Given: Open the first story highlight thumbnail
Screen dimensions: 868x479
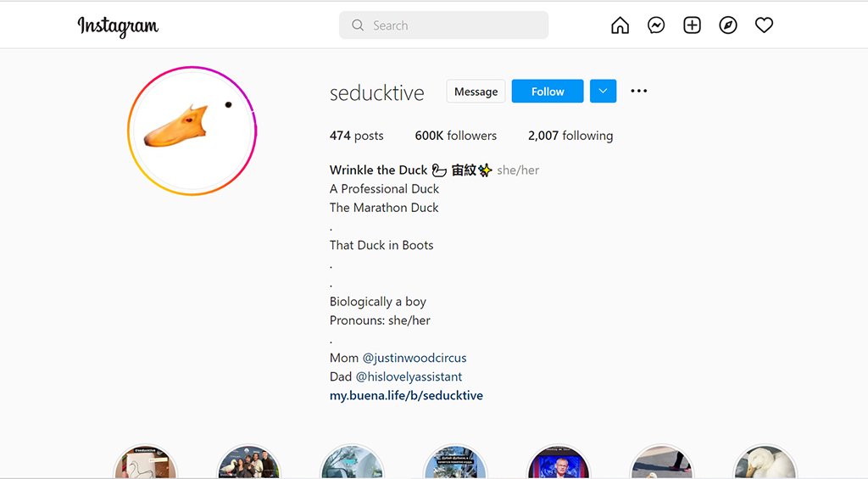Looking at the screenshot, I should pos(146,465).
